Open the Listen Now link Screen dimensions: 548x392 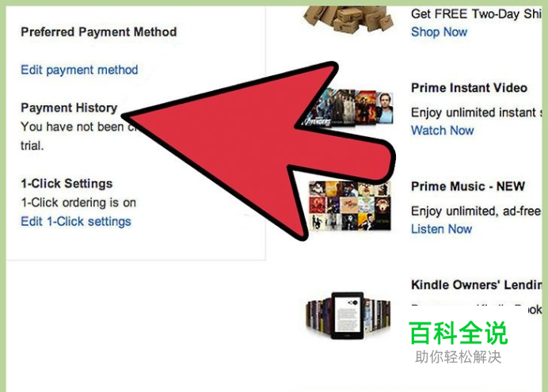(441, 229)
